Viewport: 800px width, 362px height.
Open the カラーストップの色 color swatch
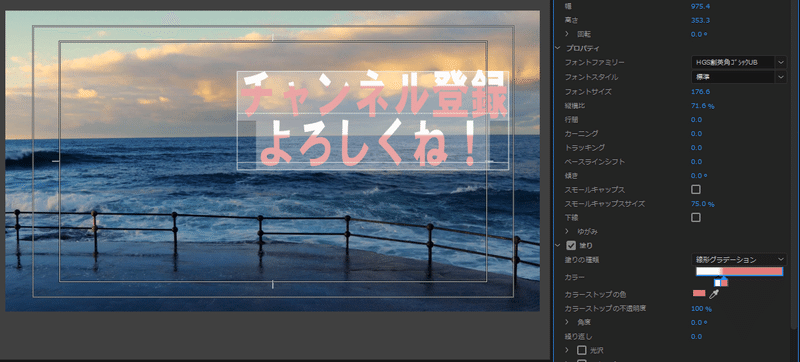[699, 293]
